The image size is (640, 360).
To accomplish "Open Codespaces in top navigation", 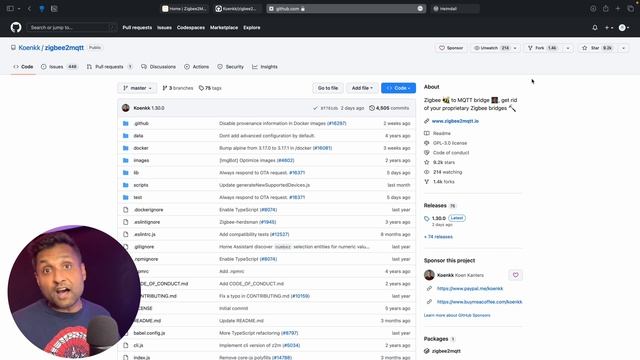I will tap(191, 27).
